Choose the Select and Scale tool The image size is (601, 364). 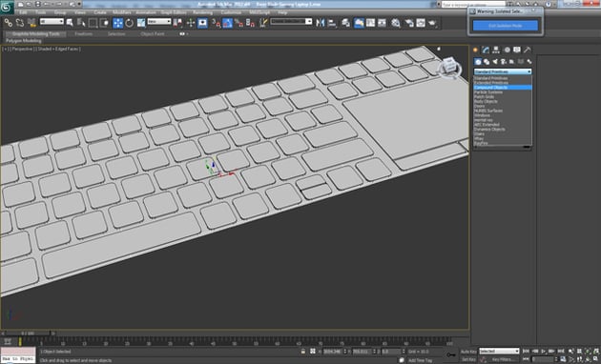(141, 23)
